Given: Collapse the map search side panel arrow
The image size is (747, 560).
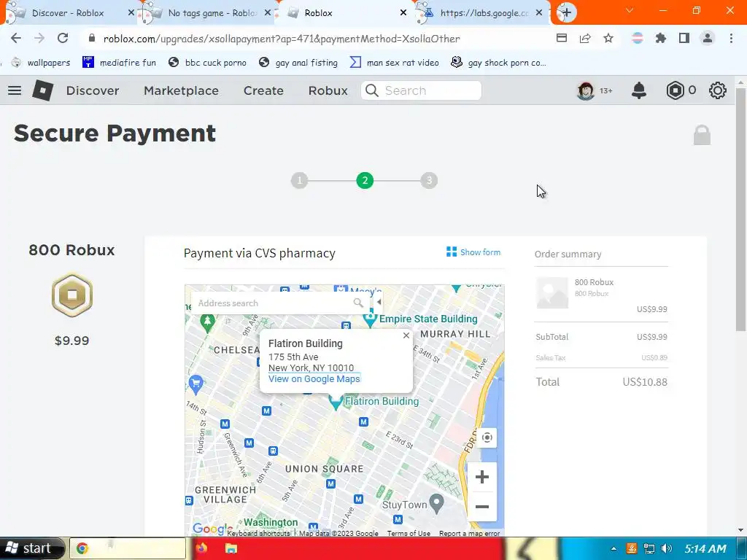Looking at the screenshot, I should click(379, 302).
